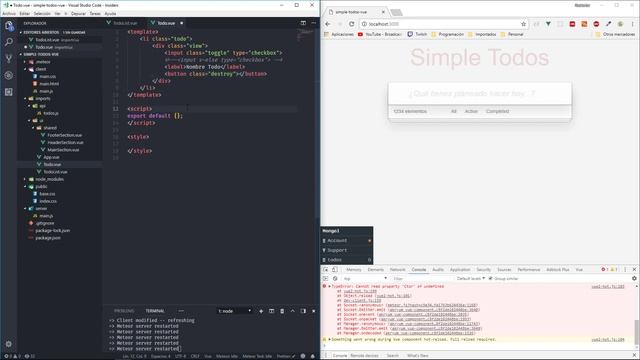640x360 pixels.
Task: Open Source Control view in activity bar
Action: point(9,59)
